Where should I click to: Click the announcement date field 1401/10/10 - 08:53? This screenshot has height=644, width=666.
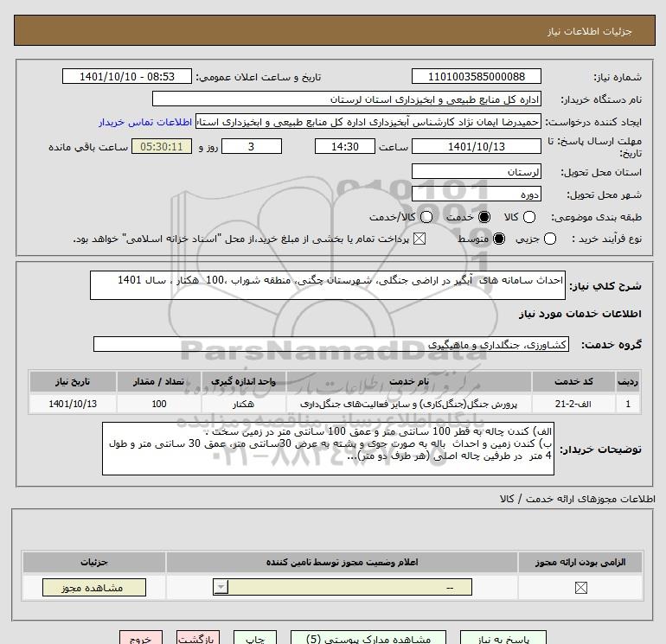pyautogui.click(x=127, y=76)
